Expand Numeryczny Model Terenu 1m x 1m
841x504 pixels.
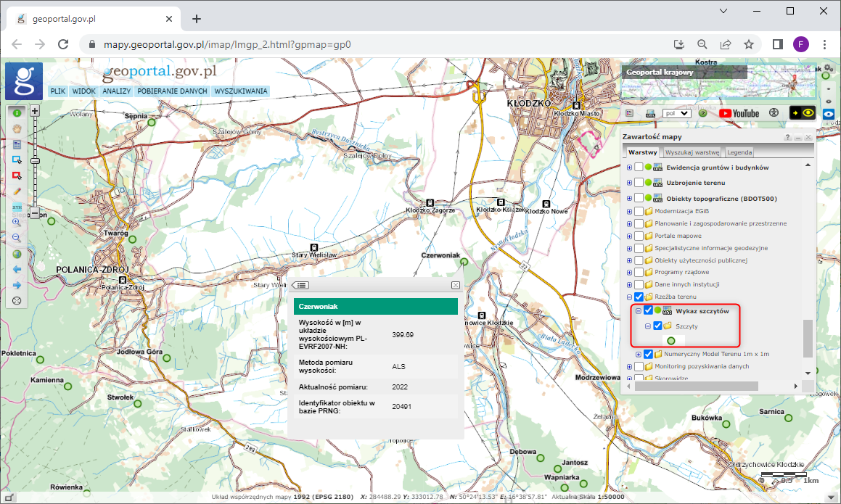tap(639, 354)
